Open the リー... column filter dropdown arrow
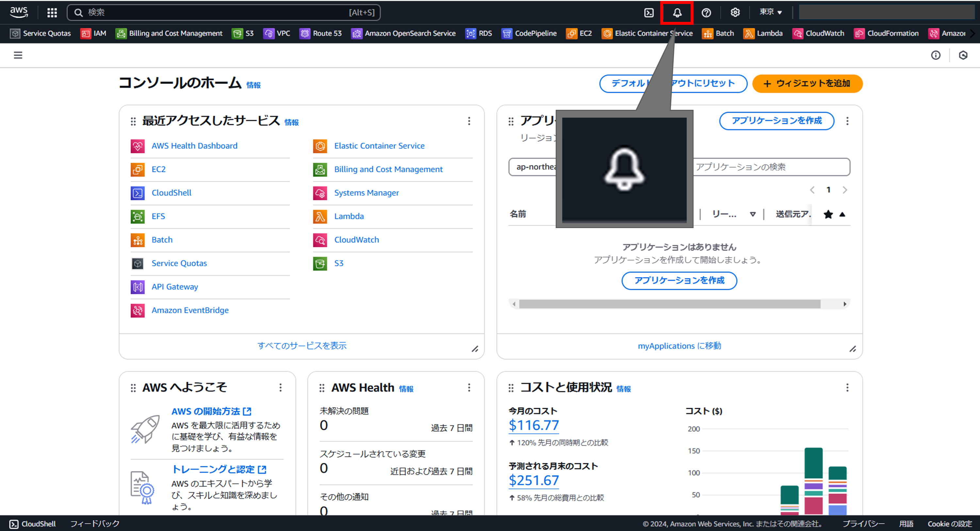 (753, 214)
